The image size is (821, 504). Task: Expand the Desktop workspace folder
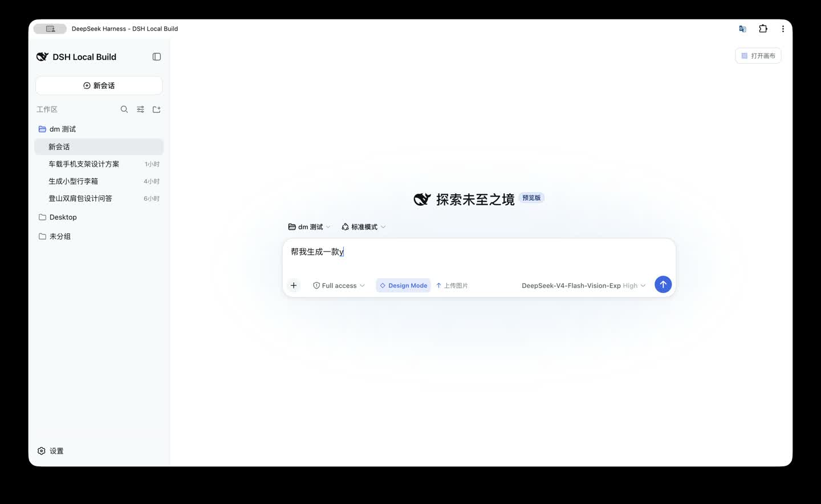[58, 217]
